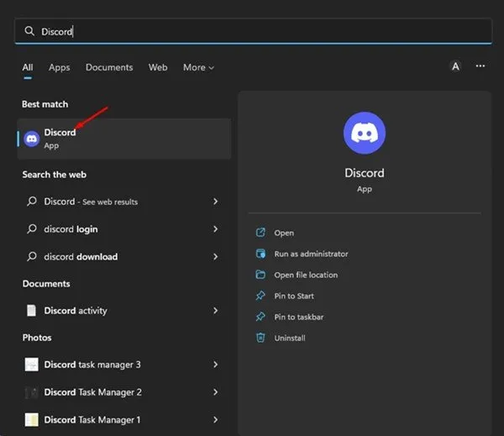Switch to the Documents tab

pyautogui.click(x=109, y=67)
